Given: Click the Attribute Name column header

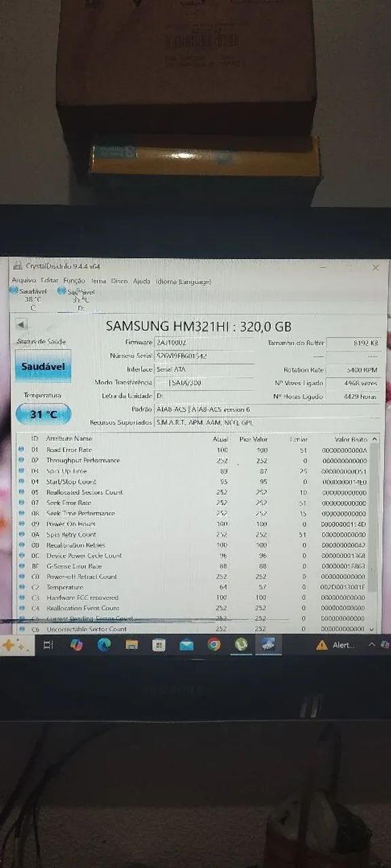Looking at the screenshot, I should [x=69, y=439].
